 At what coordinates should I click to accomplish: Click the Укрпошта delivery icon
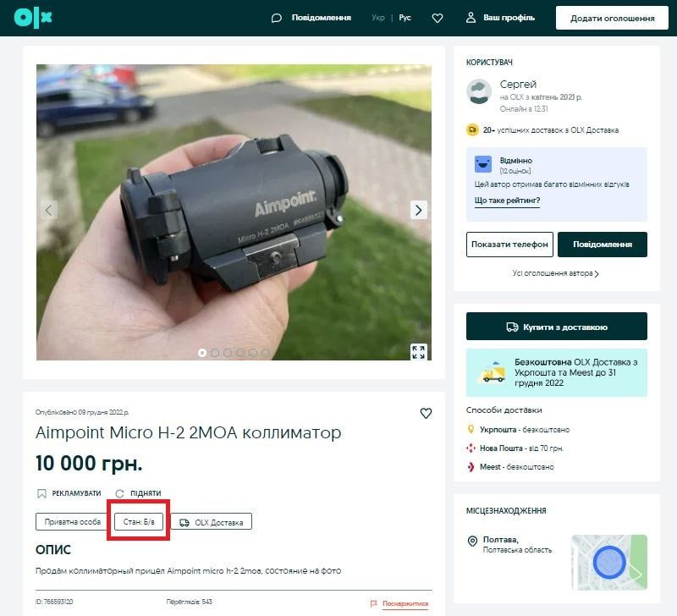[x=471, y=430]
